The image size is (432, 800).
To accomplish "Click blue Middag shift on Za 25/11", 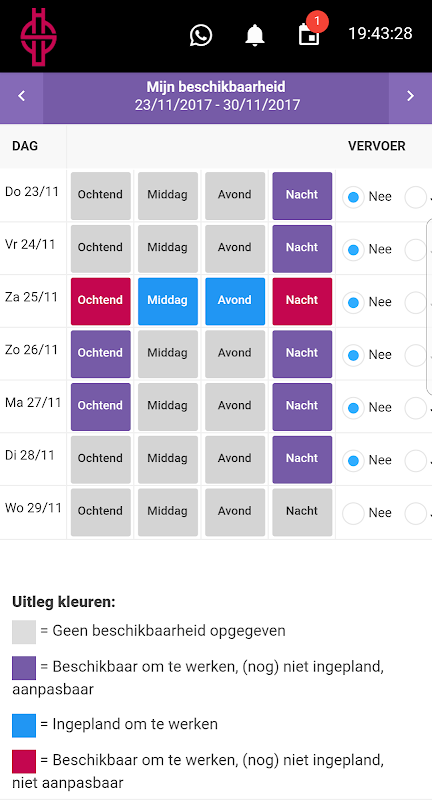I will (x=168, y=302).
